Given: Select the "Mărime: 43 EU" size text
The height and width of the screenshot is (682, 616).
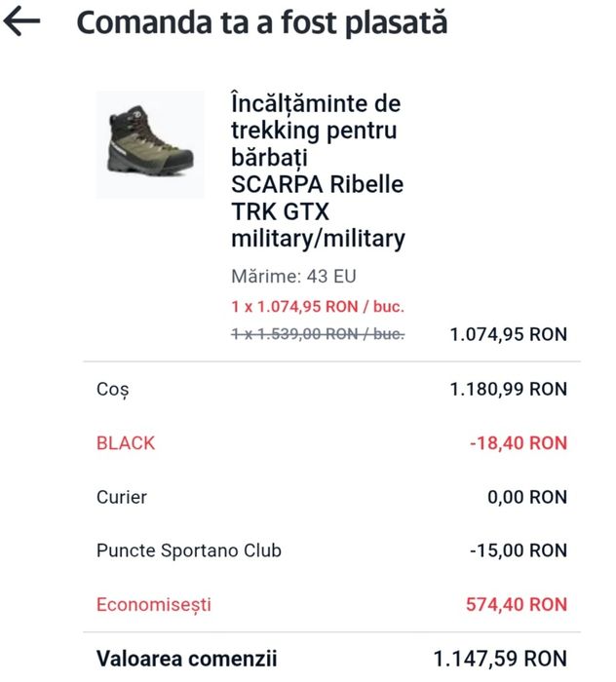Looking at the screenshot, I should 287,276.
